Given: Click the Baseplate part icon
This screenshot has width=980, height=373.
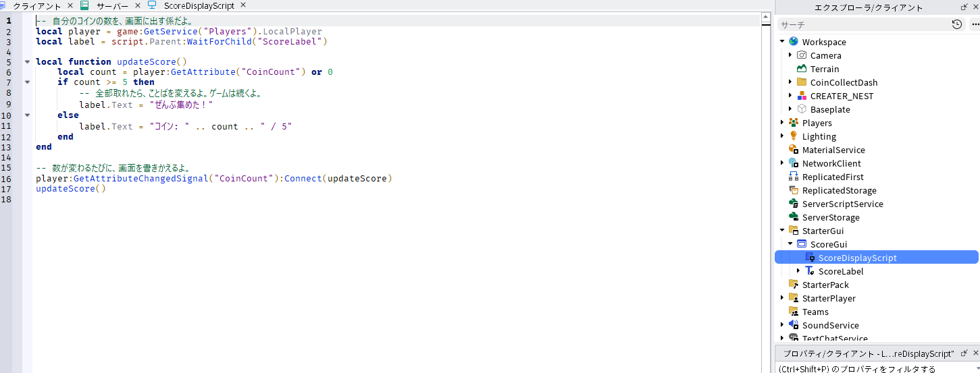Looking at the screenshot, I should tap(802, 109).
